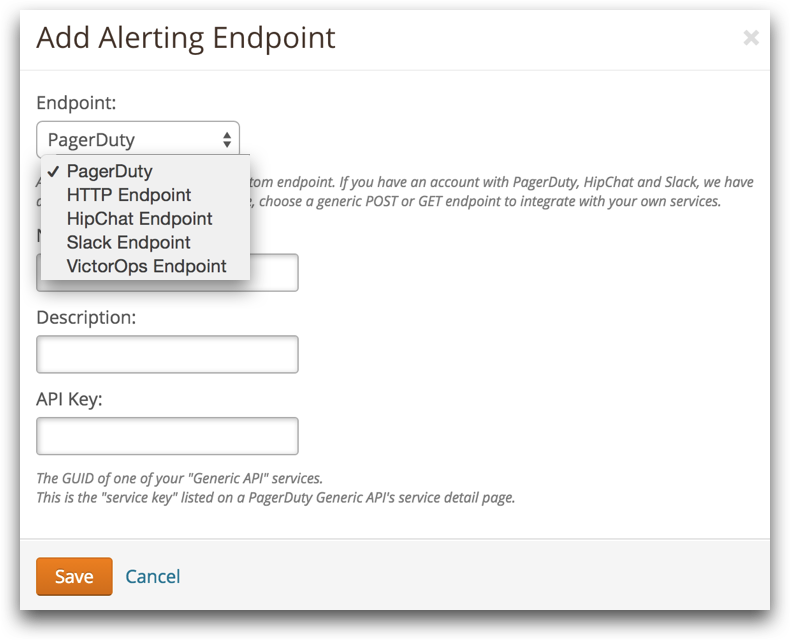This screenshot has height=640, width=790.
Task: Focus the partially hidden Name text field
Action: (273, 273)
